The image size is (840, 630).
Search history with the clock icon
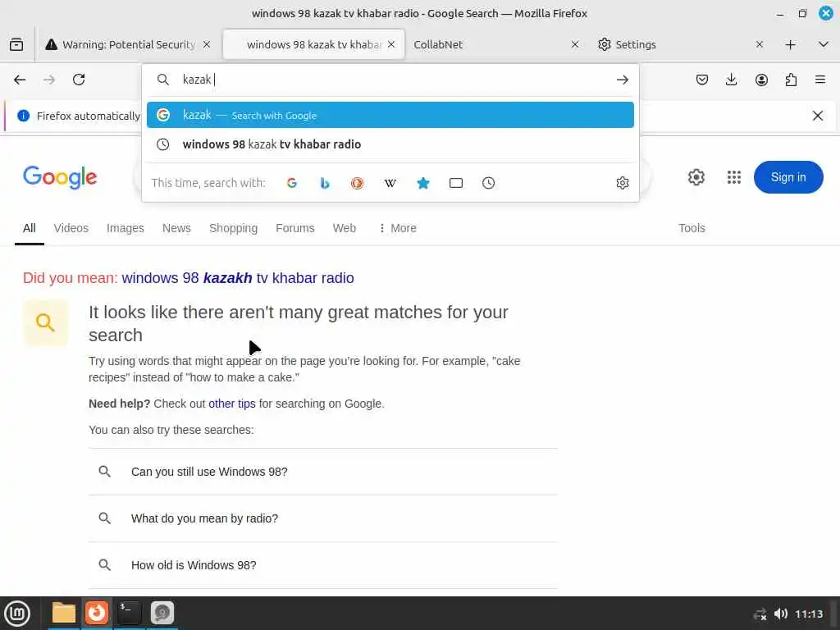[489, 183]
